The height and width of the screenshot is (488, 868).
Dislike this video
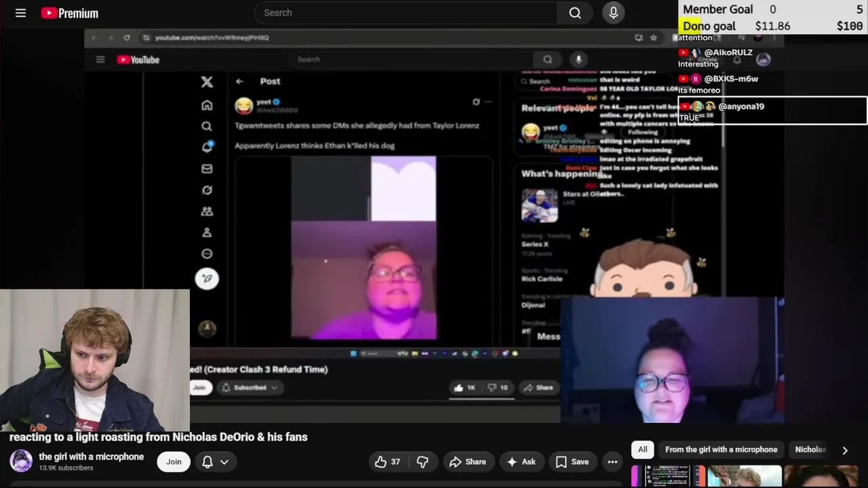click(422, 462)
